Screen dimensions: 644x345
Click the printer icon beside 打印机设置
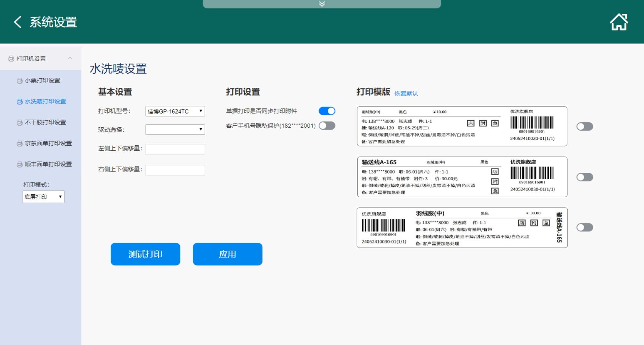click(x=11, y=59)
